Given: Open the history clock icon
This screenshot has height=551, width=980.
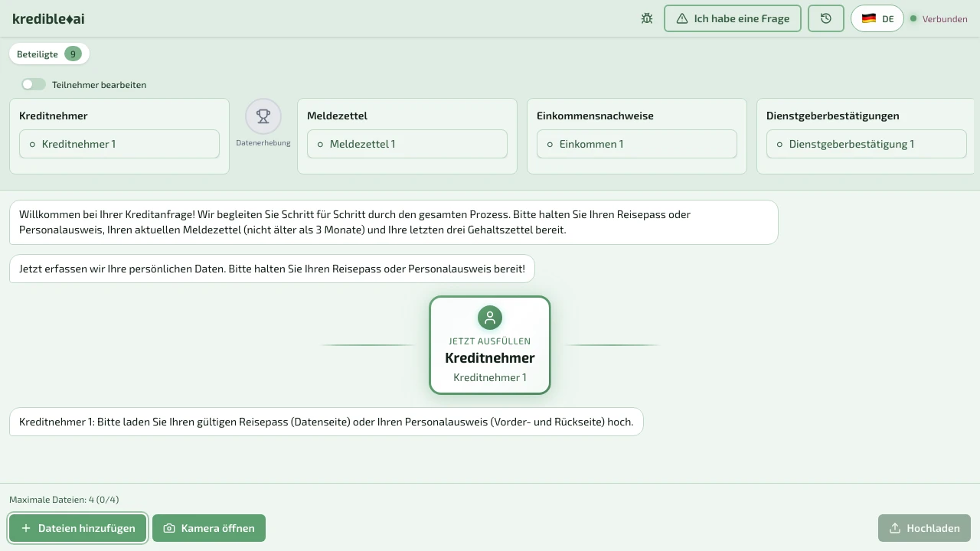Looking at the screenshot, I should 825,18.
